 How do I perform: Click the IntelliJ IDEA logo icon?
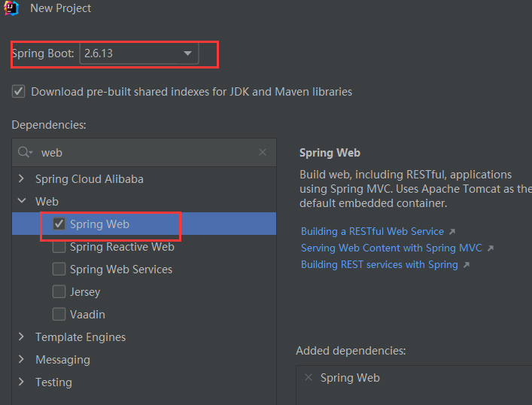point(11,8)
